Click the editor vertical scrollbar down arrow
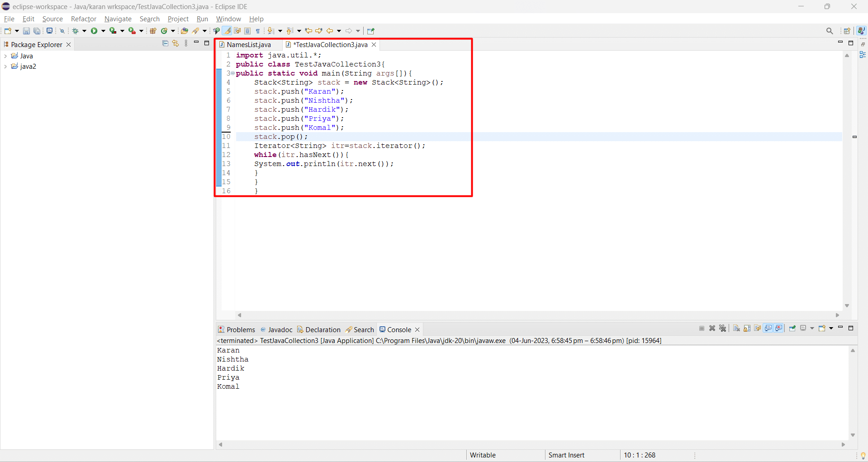This screenshot has height=462, width=868. pyautogui.click(x=847, y=306)
